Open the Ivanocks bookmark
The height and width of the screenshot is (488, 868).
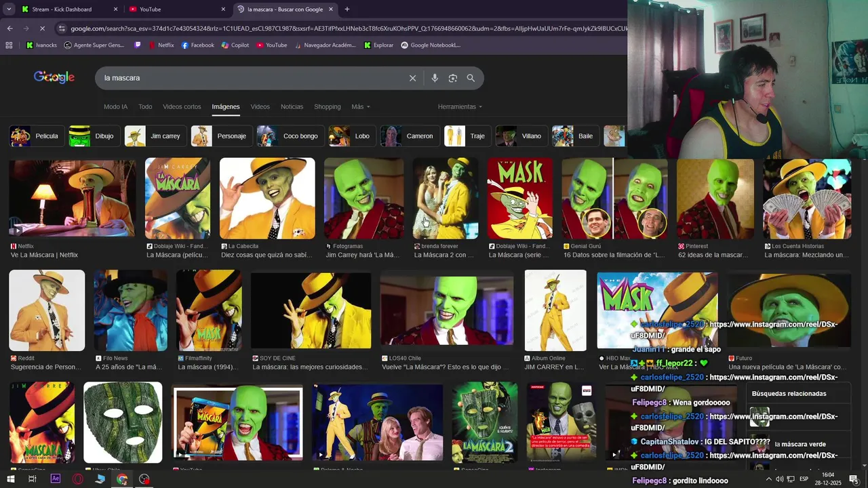click(x=42, y=45)
